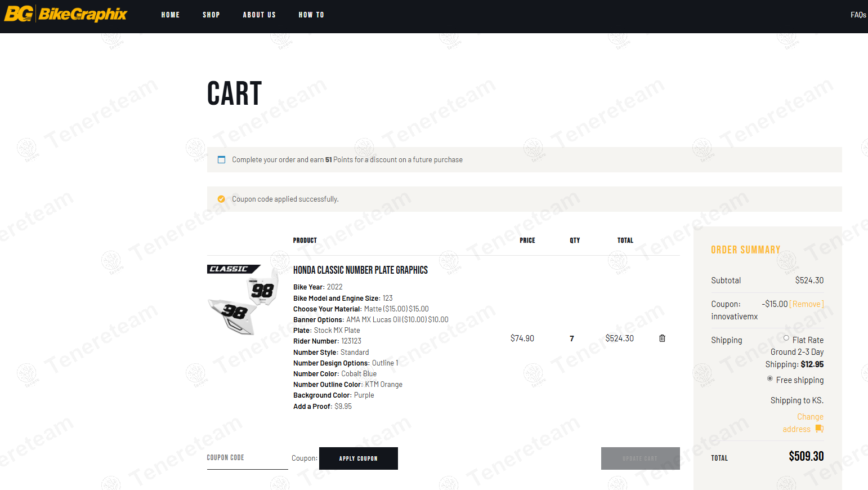
Task: Click inside the Coupon Code field
Action: point(247,458)
